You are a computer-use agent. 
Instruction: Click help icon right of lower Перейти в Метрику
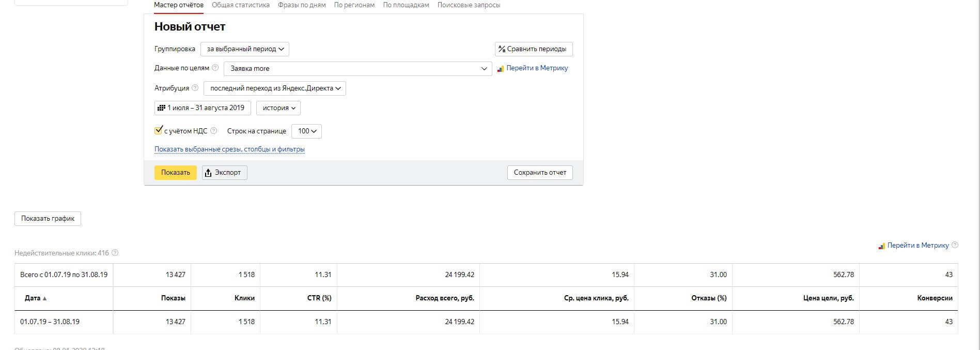[955, 245]
